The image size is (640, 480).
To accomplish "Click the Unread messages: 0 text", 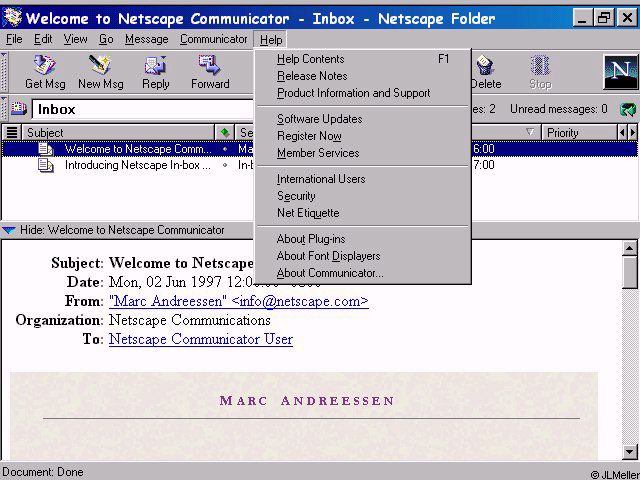I will click(x=558, y=109).
